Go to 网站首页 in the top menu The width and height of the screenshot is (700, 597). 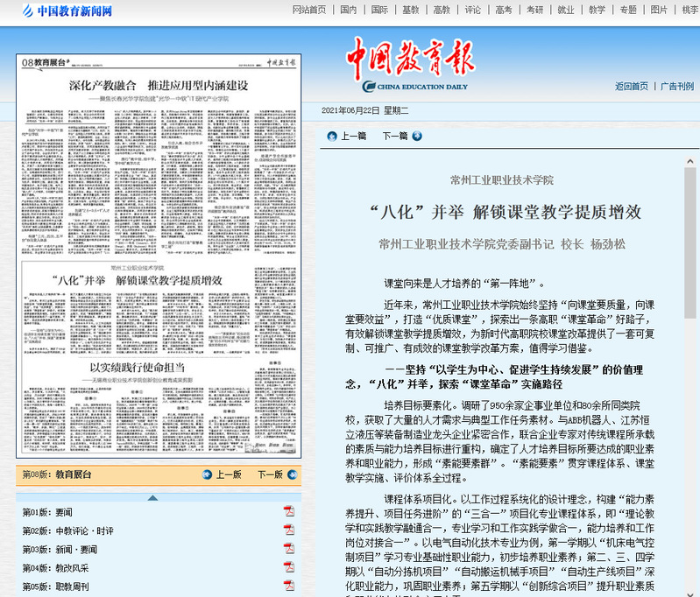[308, 11]
